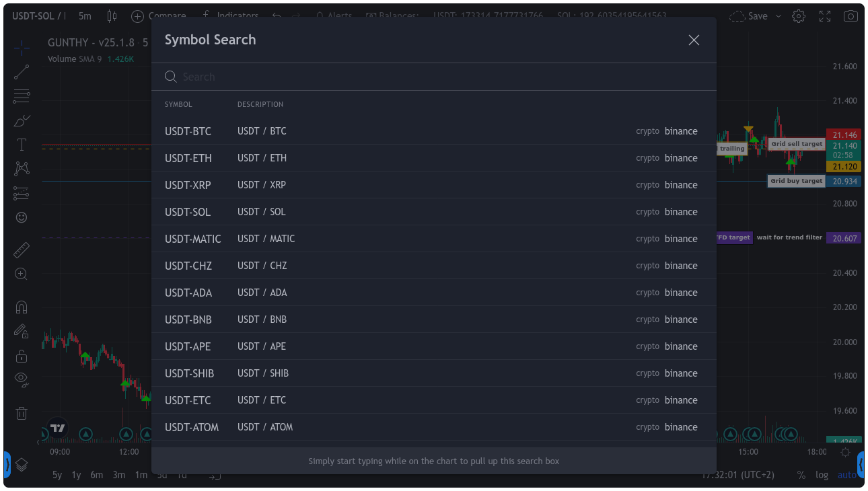The image size is (868, 491).
Task: Click the symbol Search input field
Action: point(431,77)
